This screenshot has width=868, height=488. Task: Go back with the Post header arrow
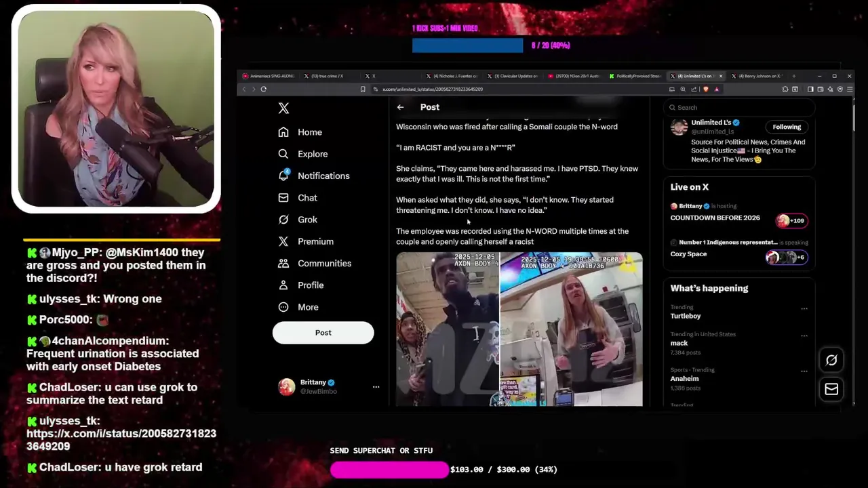tap(400, 107)
